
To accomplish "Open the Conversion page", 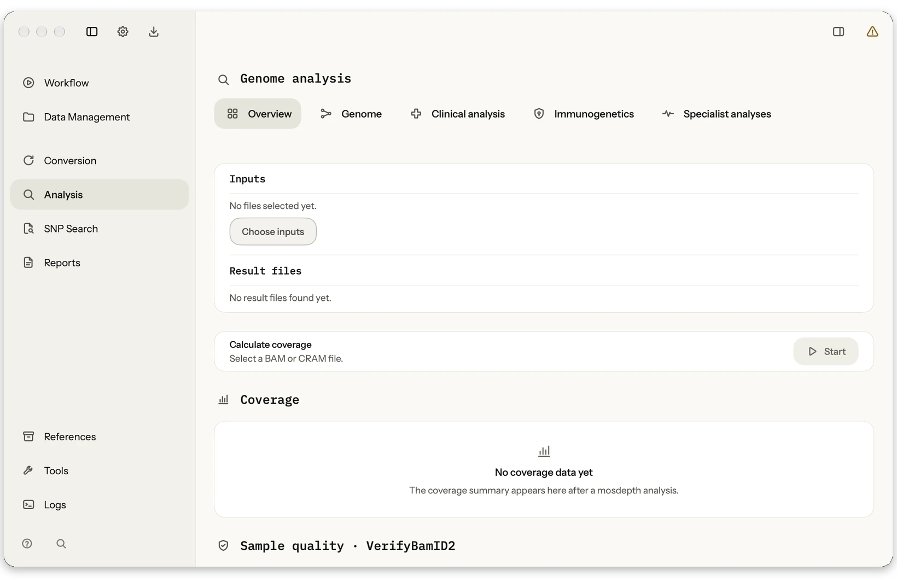I will pyautogui.click(x=100, y=161).
